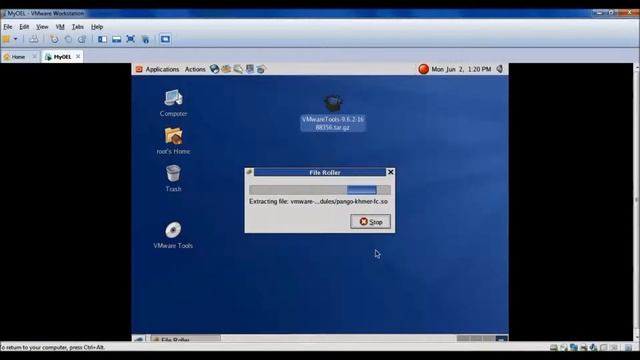Click the third panel launcher icon
The height and width of the screenshot is (360, 640).
coord(238,69)
